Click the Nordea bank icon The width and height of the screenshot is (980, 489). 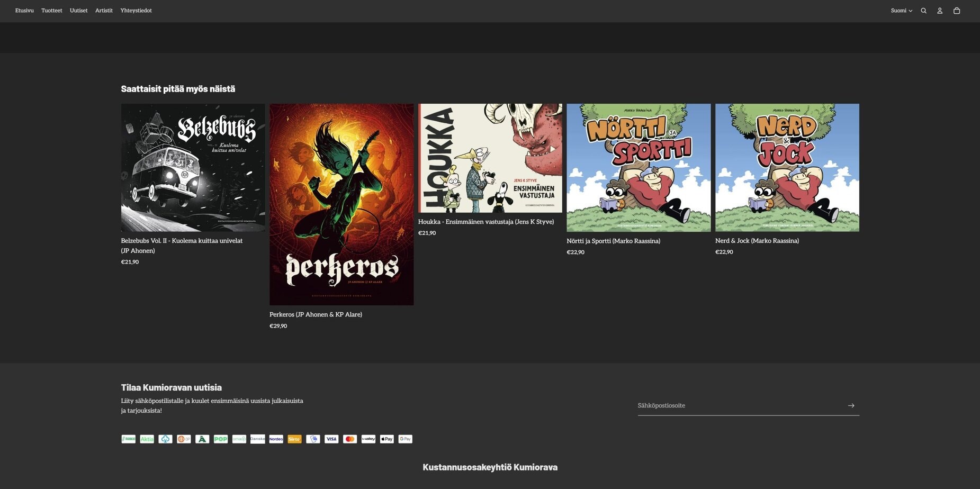[x=276, y=439]
